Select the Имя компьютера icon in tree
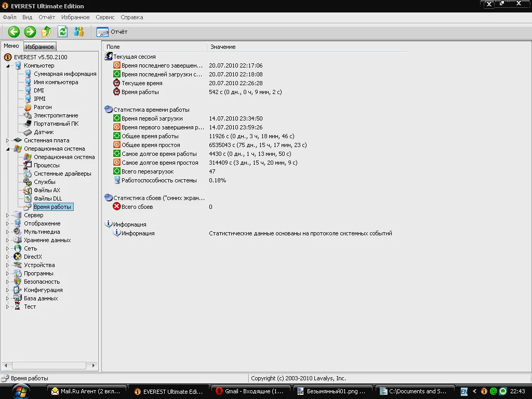 coord(28,82)
